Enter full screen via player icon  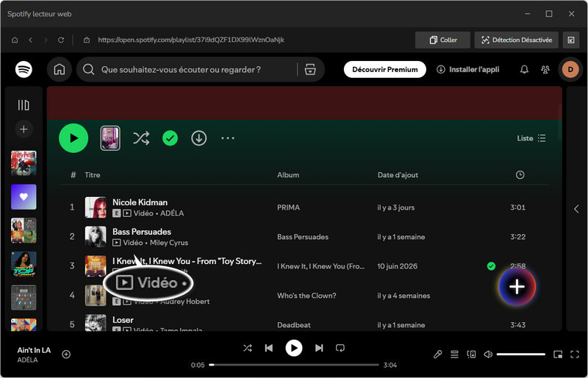click(575, 354)
